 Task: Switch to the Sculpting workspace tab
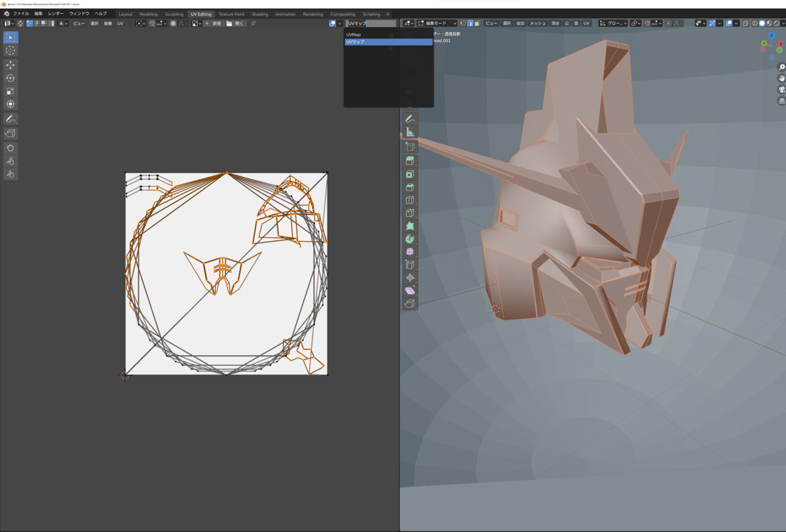click(174, 14)
